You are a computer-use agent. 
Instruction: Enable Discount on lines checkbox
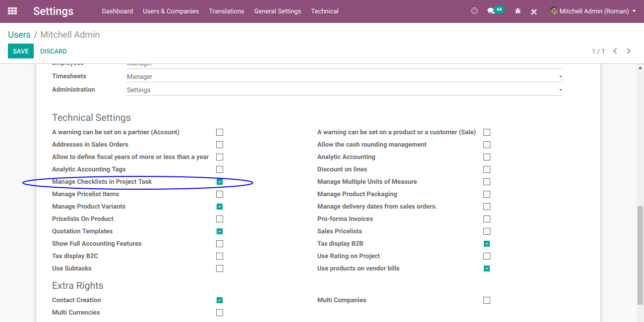[x=487, y=169]
